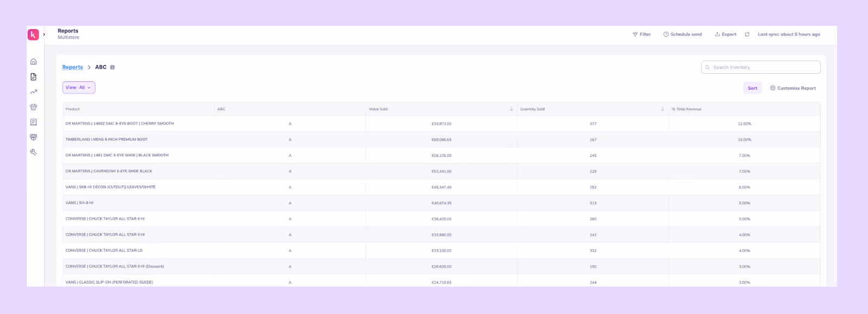Select DR MARTENS 1461 DMC 3-EYE SHOE row

pos(441,155)
